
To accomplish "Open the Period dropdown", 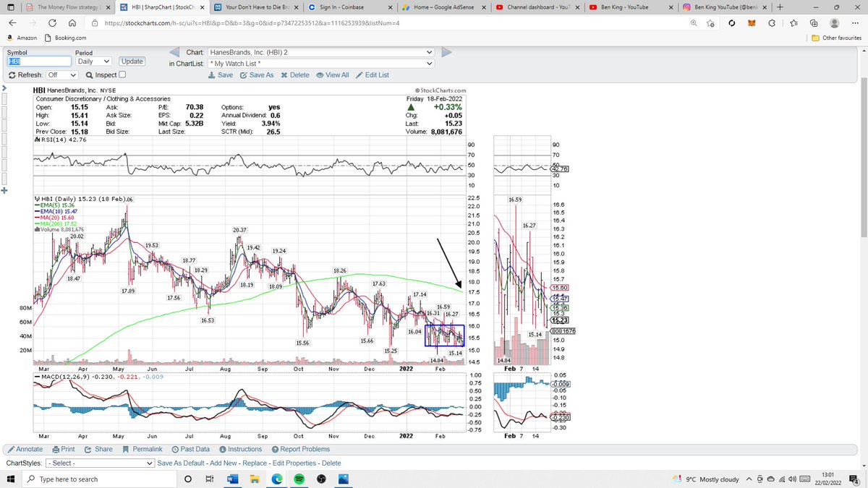I will pos(93,61).
